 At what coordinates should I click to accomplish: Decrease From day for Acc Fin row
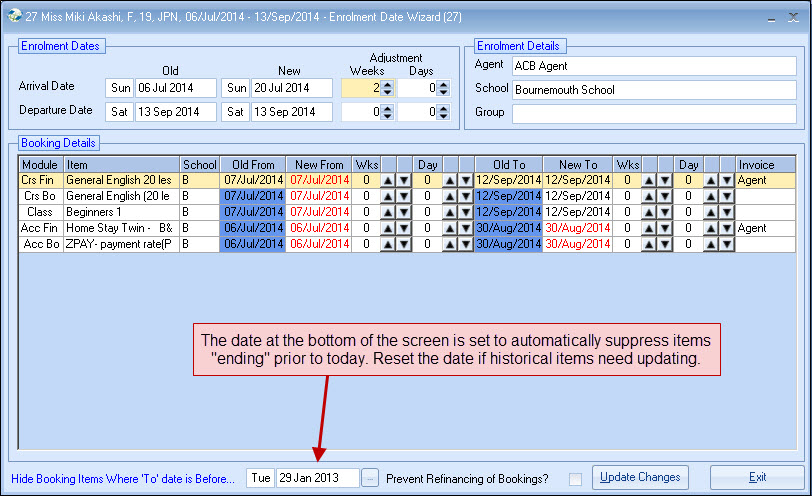(x=465, y=229)
